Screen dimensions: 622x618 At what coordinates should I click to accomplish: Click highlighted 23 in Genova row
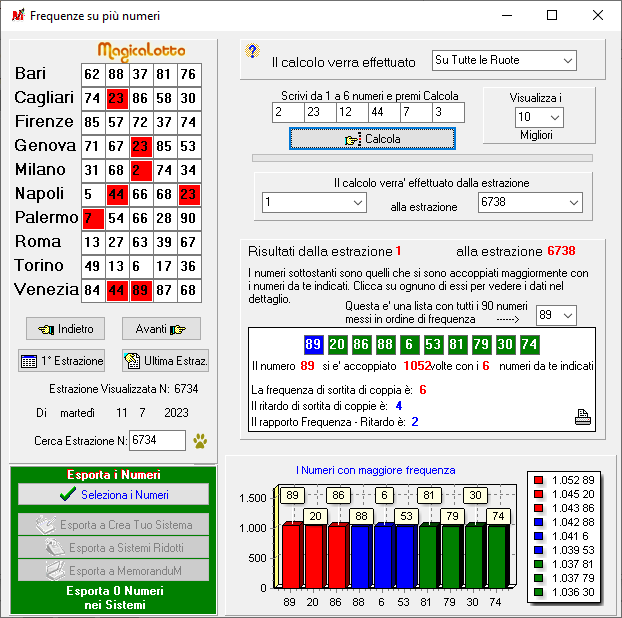tap(141, 146)
